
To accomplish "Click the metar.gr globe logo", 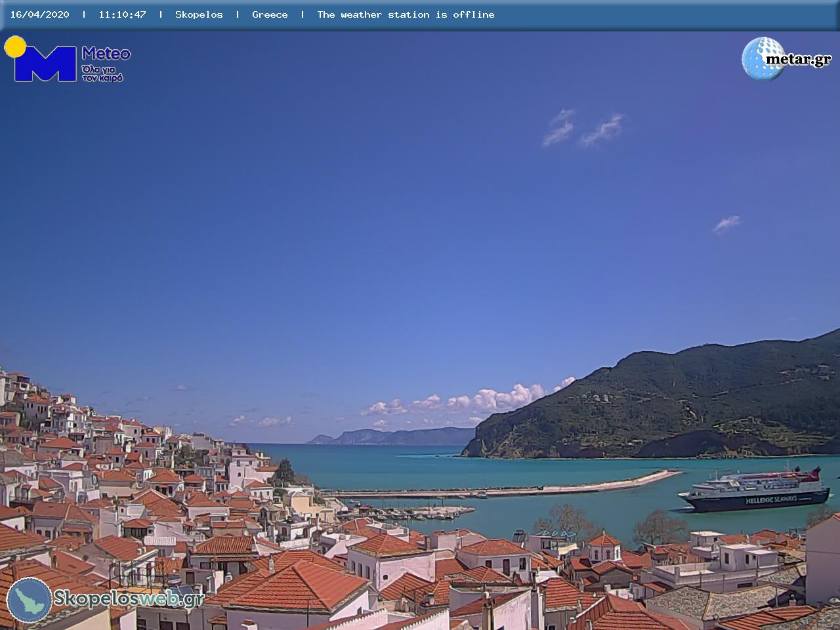I will (x=763, y=58).
